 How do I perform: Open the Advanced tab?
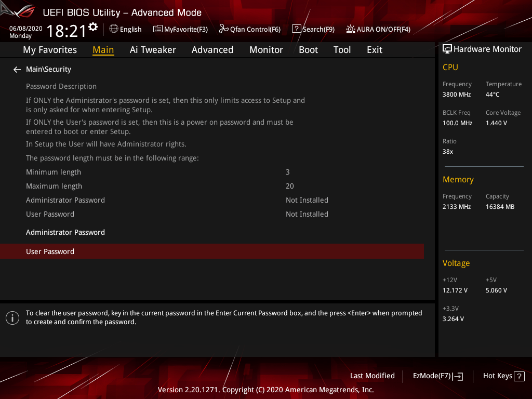click(212, 50)
